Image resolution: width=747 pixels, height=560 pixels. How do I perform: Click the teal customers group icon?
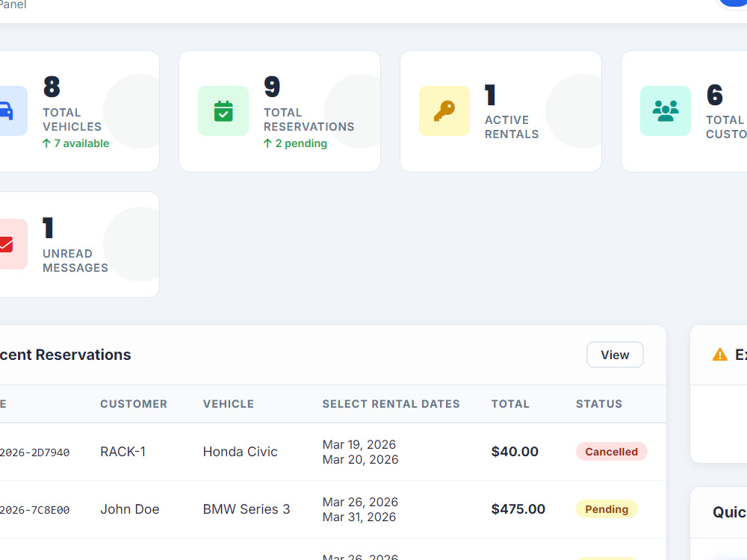coord(666,111)
